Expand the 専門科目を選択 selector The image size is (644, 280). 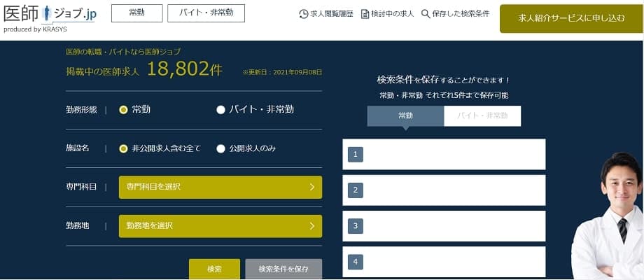pyautogui.click(x=220, y=187)
